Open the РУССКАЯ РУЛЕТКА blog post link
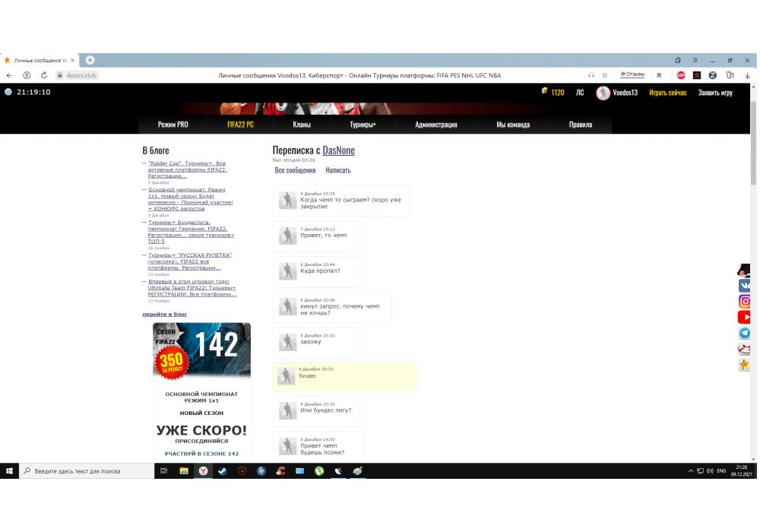 pyautogui.click(x=189, y=261)
